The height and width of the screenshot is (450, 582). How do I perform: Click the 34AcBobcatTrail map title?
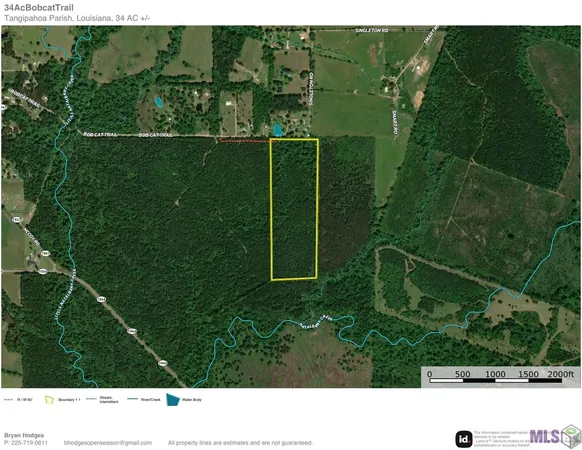39,7
